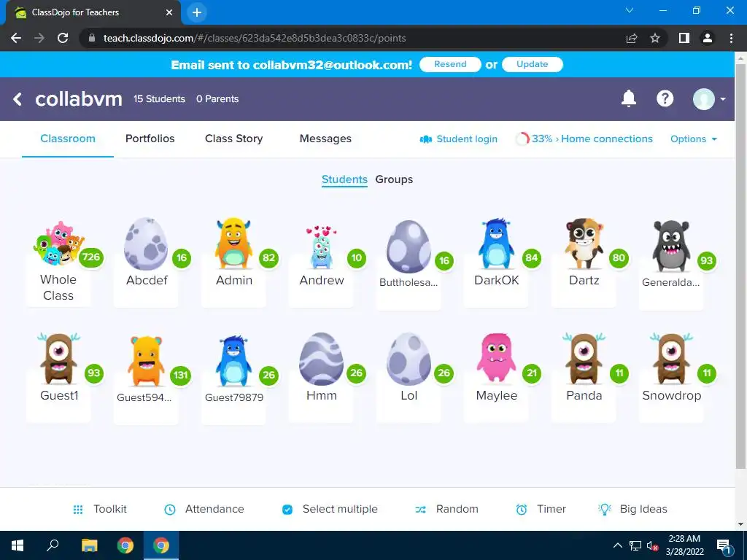Open notifications bell icon
This screenshot has width=747, height=560.
[x=629, y=98]
